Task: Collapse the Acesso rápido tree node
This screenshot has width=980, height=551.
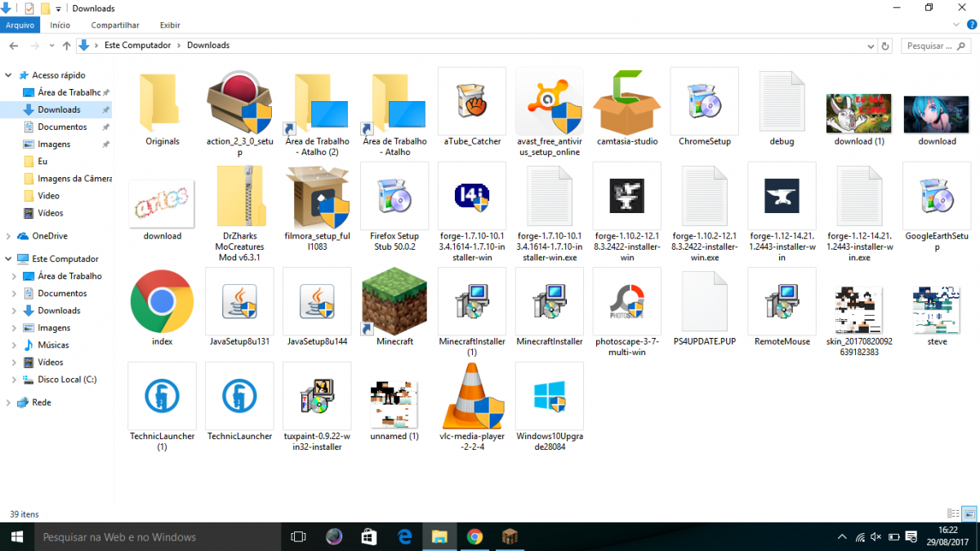Action: 8,75
